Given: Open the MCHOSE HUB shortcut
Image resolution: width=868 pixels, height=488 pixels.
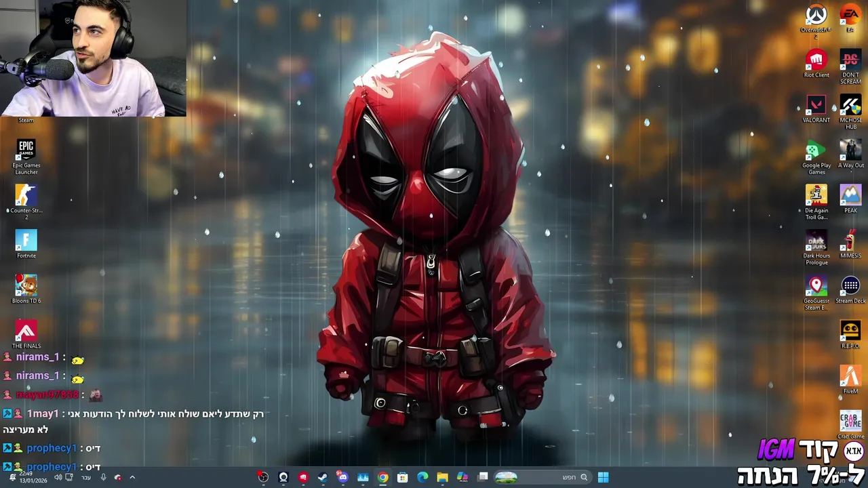Looking at the screenshot, I should [850, 112].
